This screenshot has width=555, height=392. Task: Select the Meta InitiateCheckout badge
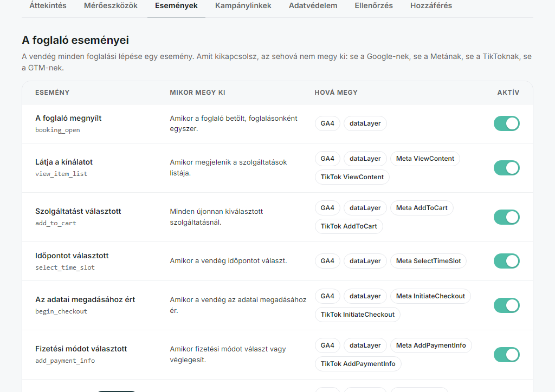[430, 296]
